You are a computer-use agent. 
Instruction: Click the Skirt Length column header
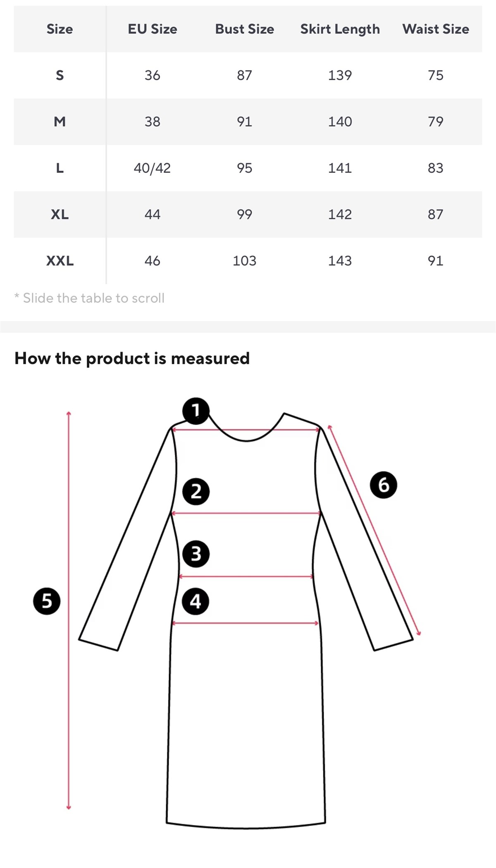[340, 29]
